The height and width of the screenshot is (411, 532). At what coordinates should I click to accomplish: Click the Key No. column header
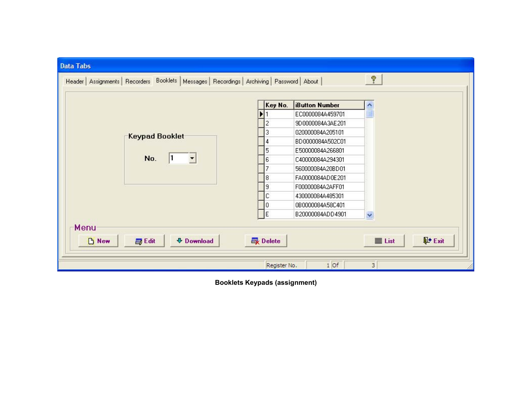pyautogui.click(x=278, y=105)
